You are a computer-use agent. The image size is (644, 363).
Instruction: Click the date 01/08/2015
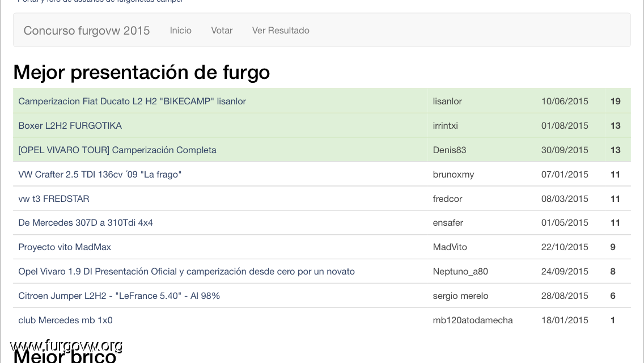[x=565, y=125]
